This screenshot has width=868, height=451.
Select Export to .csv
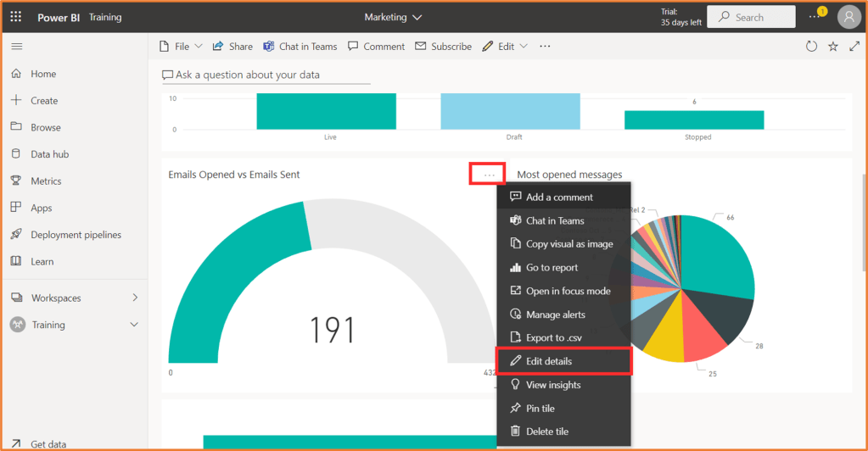point(563,337)
